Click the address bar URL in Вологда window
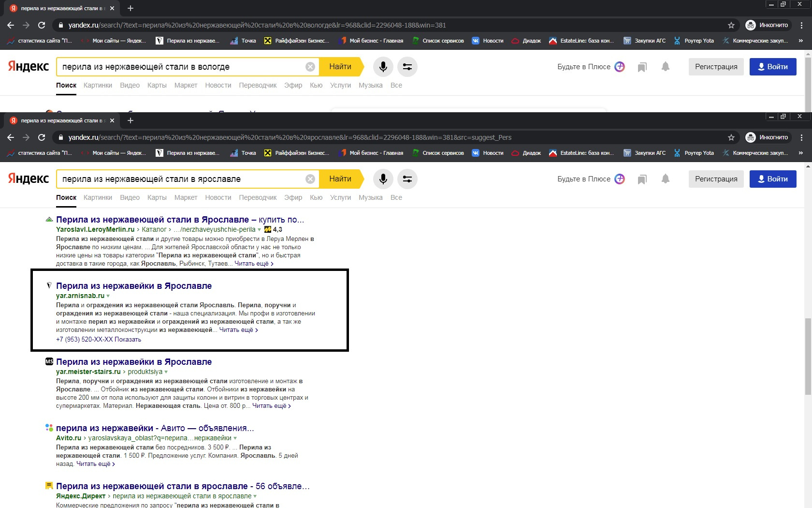Image resolution: width=812 pixels, height=508 pixels. 257,25
